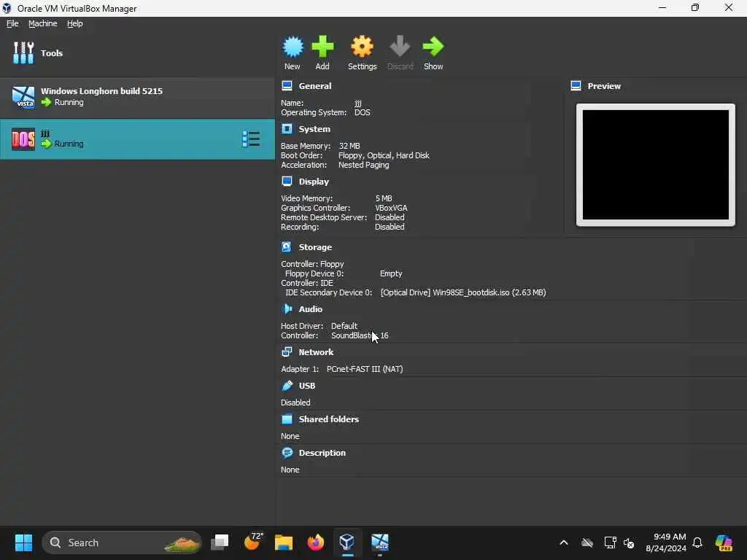Click the General section heading
Screen dimensions: 747x560
[x=315, y=86]
